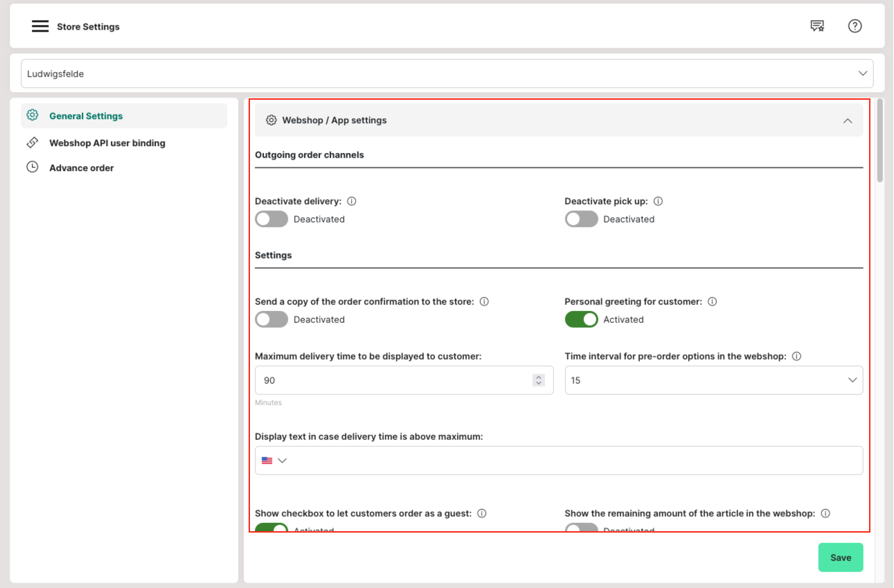Toggle the Deactivate pick up switch

coord(581,220)
